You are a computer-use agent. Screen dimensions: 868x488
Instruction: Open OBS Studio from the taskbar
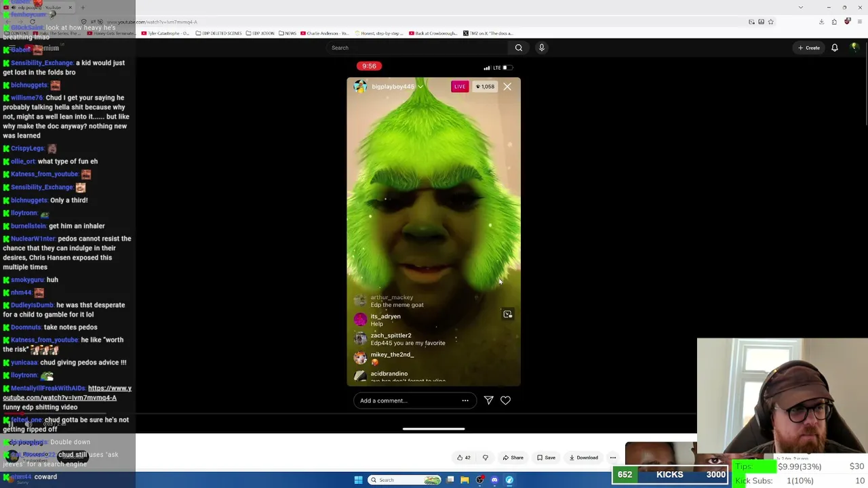click(479, 480)
